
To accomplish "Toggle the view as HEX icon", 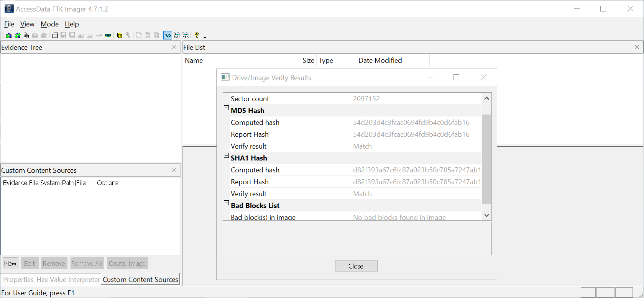I will (x=186, y=35).
